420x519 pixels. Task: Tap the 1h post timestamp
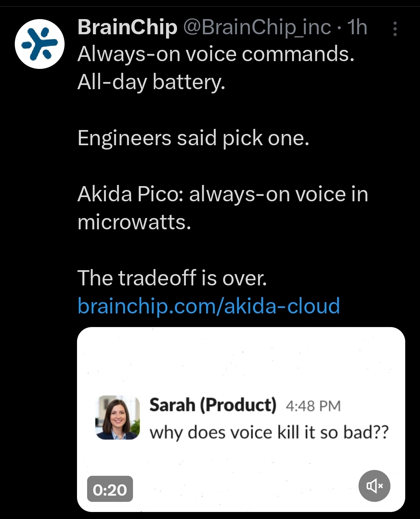[357, 27]
